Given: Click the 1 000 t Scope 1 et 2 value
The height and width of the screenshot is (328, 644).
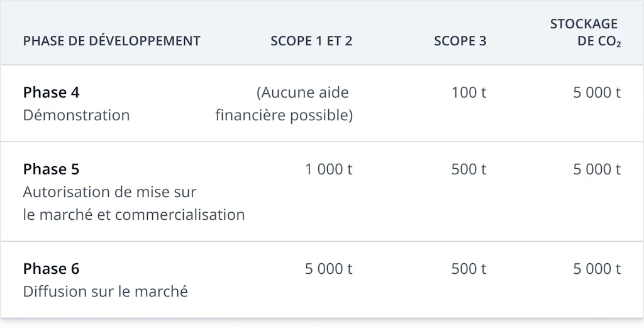Looking at the screenshot, I should [x=328, y=169].
